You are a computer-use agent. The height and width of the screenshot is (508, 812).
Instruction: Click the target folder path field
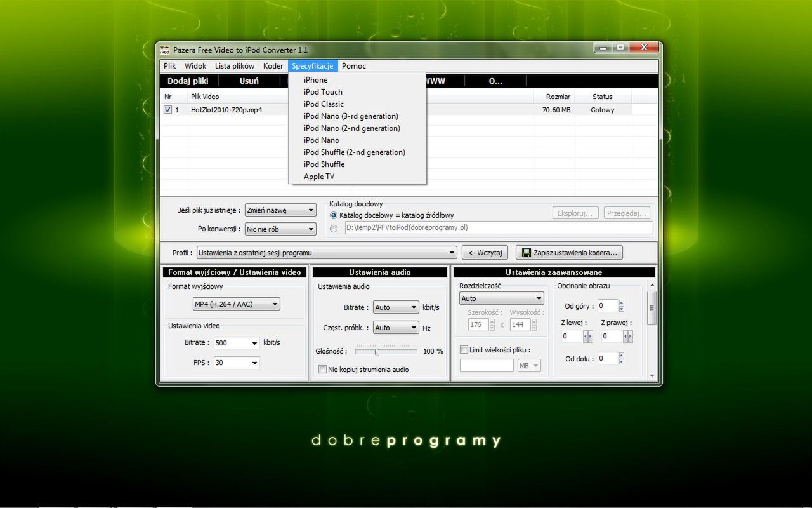click(x=499, y=228)
